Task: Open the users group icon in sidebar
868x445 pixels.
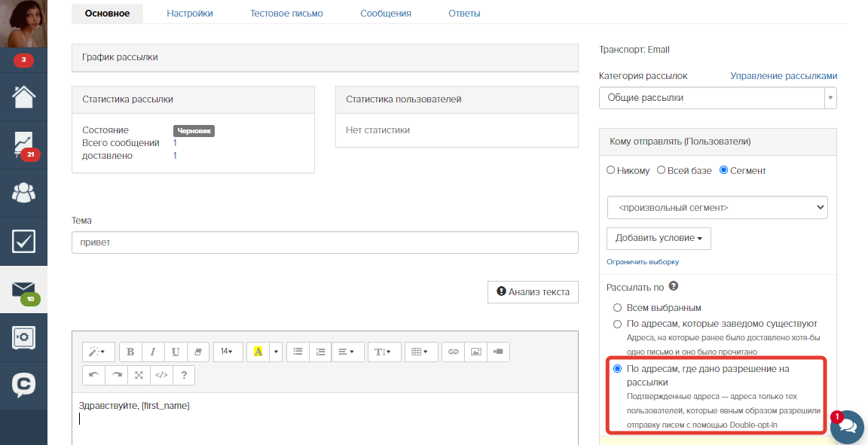Action: (x=24, y=193)
